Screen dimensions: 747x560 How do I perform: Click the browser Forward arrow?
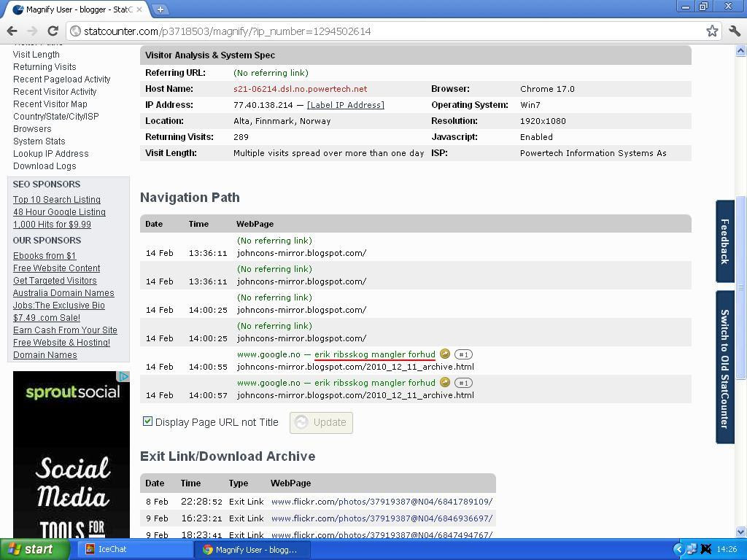point(32,31)
